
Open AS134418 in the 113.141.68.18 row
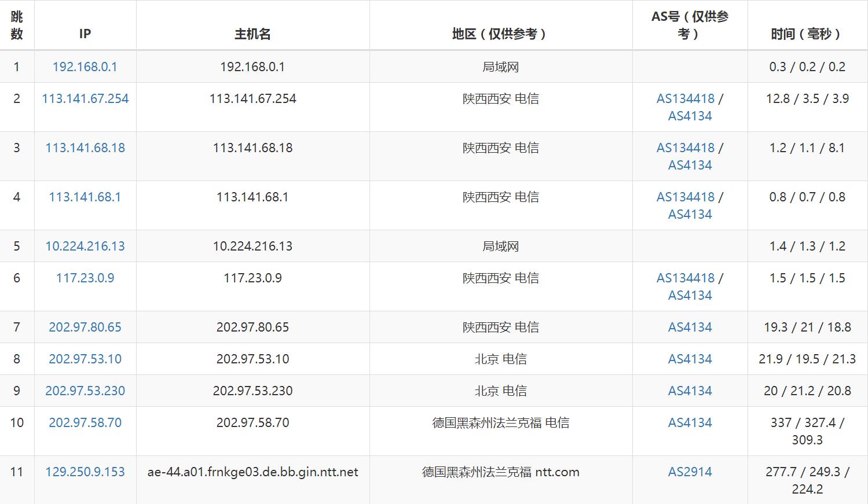[686, 148]
